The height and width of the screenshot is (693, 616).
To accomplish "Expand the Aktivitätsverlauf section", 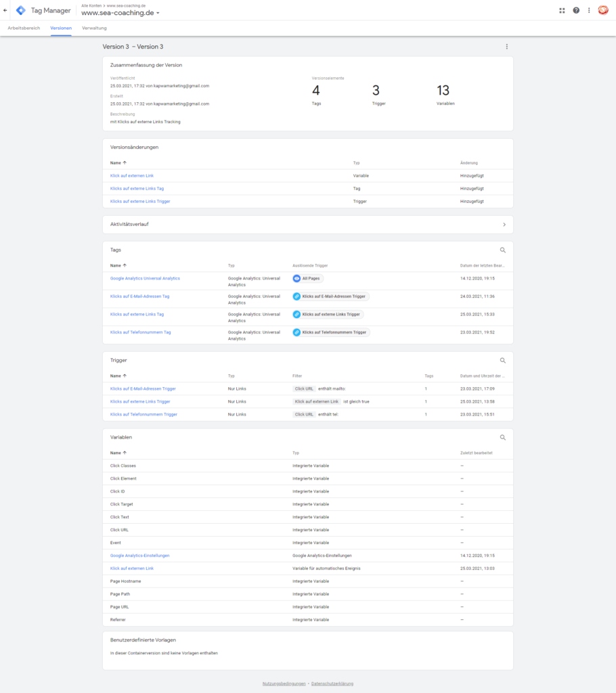I will tap(504, 225).
